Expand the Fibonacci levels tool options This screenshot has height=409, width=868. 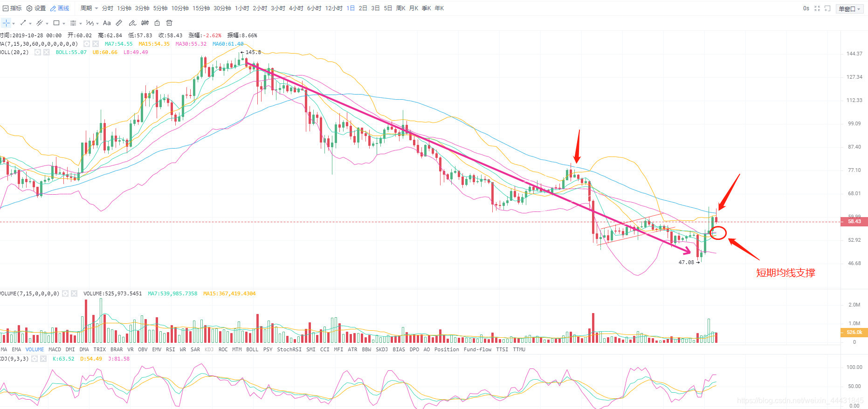81,23
